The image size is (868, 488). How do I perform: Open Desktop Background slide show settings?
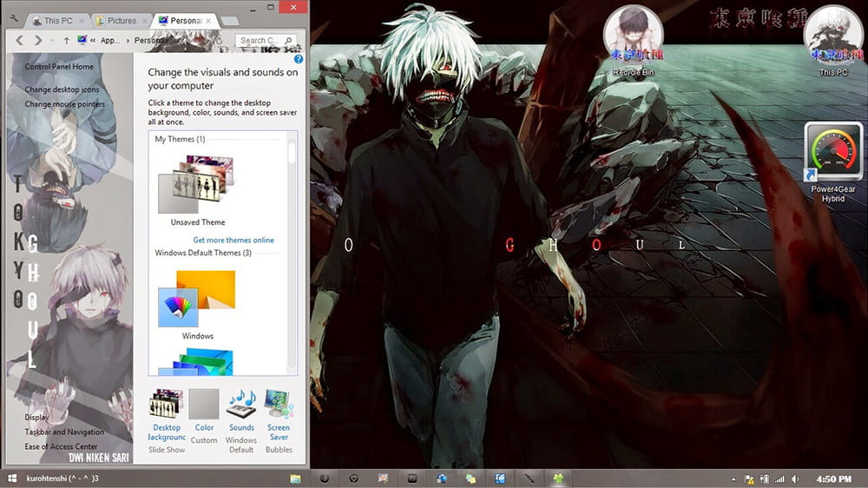coord(166,406)
